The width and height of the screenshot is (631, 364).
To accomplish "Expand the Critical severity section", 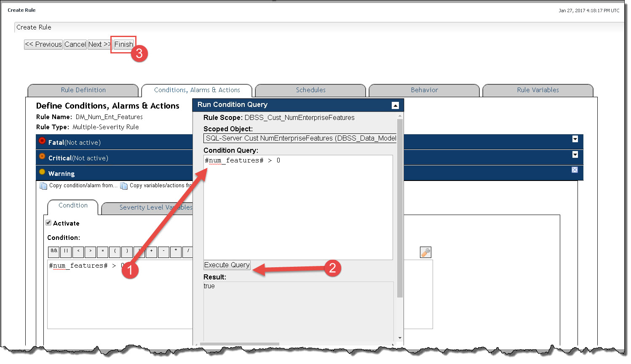I will click(575, 155).
